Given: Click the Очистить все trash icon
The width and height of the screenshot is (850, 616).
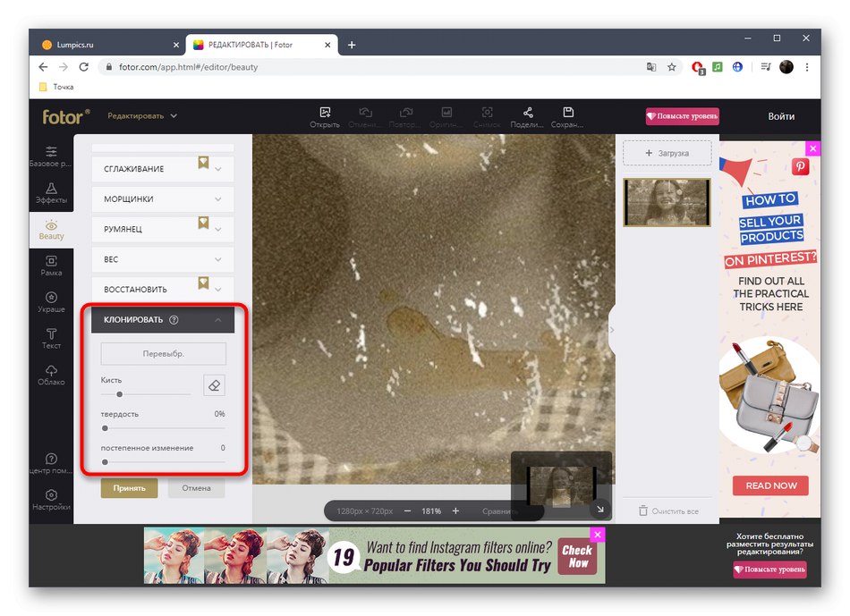Looking at the screenshot, I should pyautogui.click(x=643, y=511).
